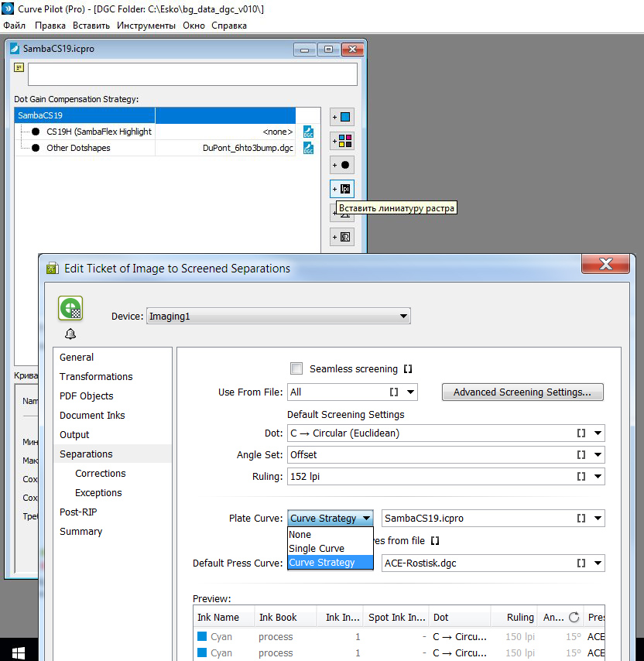This screenshot has height=661, width=644.
Task: Open the Окно menu
Action: [194, 26]
